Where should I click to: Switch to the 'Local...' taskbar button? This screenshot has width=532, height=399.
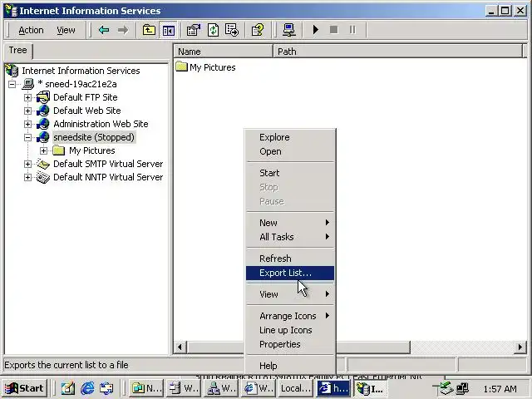296,388
